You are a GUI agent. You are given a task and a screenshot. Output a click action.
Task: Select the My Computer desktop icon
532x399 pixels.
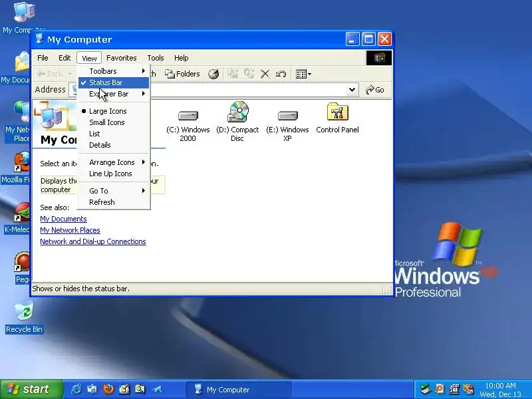(x=24, y=17)
